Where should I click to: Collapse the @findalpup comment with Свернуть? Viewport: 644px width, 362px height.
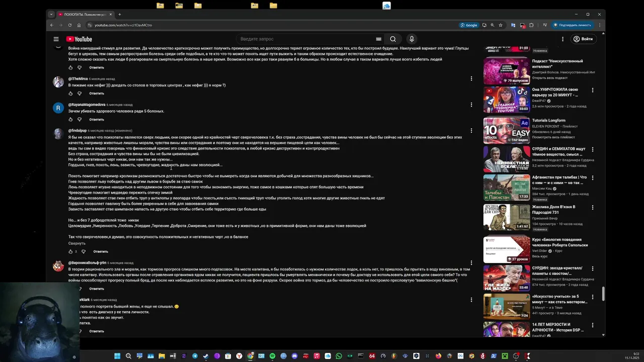click(x=77, y=243)
